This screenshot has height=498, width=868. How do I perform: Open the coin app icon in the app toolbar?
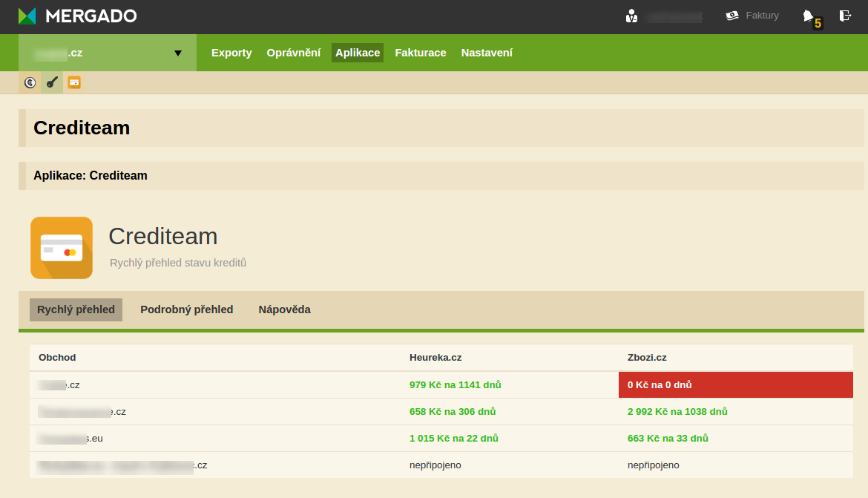(x=30, y=82)
